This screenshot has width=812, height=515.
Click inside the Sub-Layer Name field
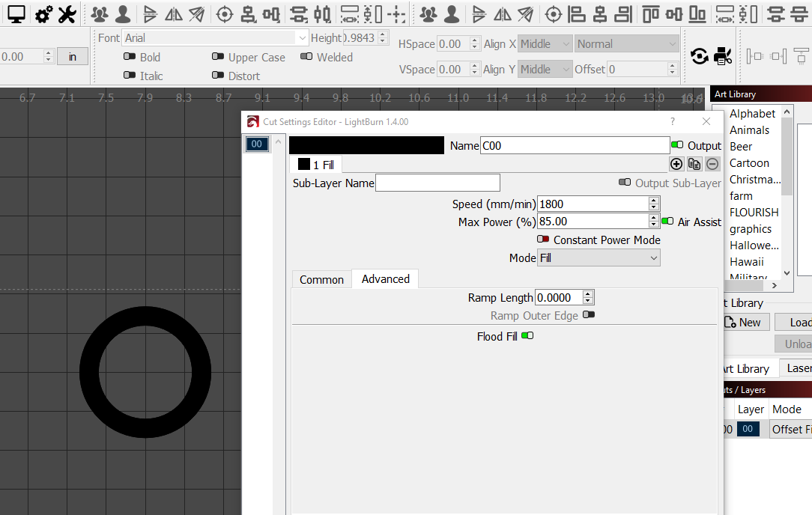tap(437, 182)
